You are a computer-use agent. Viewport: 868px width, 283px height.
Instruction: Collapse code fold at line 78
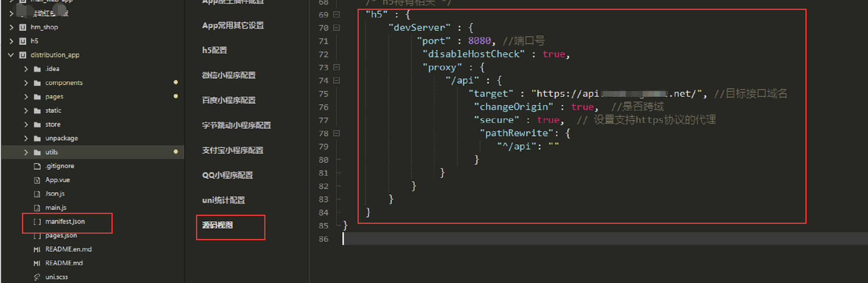tap(336, 133)
